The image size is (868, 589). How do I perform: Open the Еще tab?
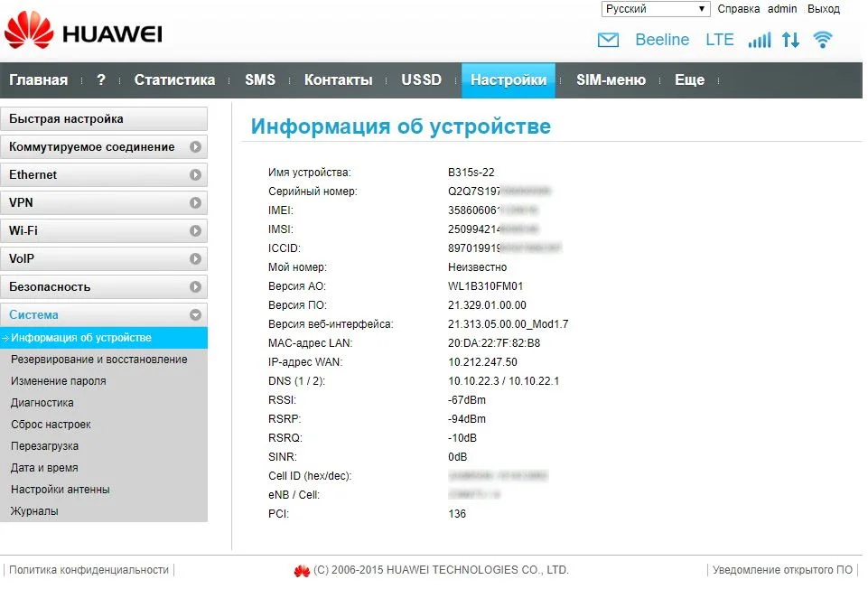[x=690, y=80]
